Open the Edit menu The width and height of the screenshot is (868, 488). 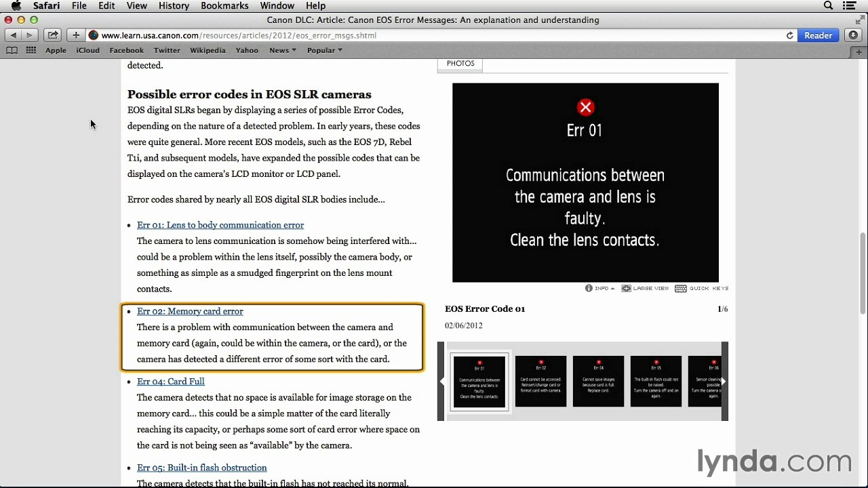pyautogui.click(x=106, y=5)
